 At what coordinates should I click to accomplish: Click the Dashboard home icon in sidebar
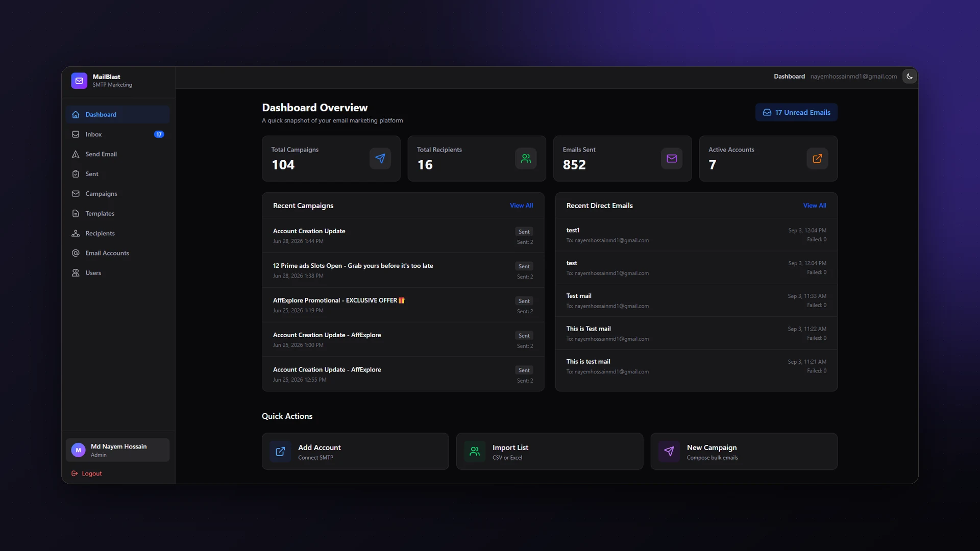click(76, 115)
